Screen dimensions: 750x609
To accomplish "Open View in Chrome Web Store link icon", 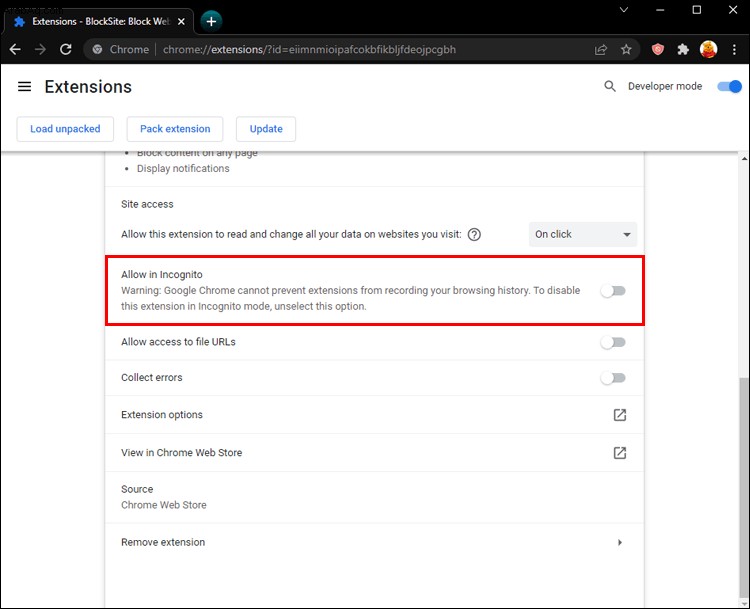I will pyautogui.click(x=620, y=453).
